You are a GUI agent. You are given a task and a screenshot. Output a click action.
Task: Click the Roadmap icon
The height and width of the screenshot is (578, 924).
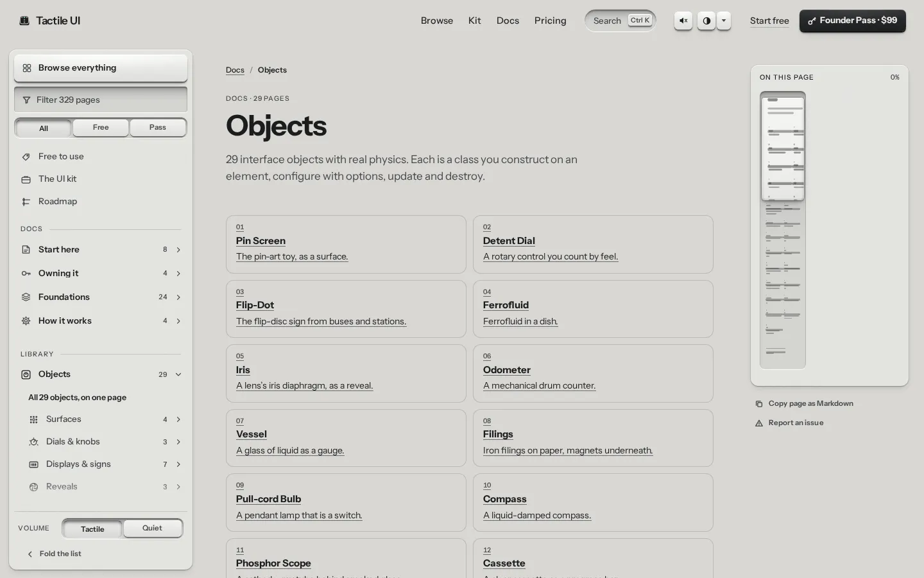click(26, 202)
